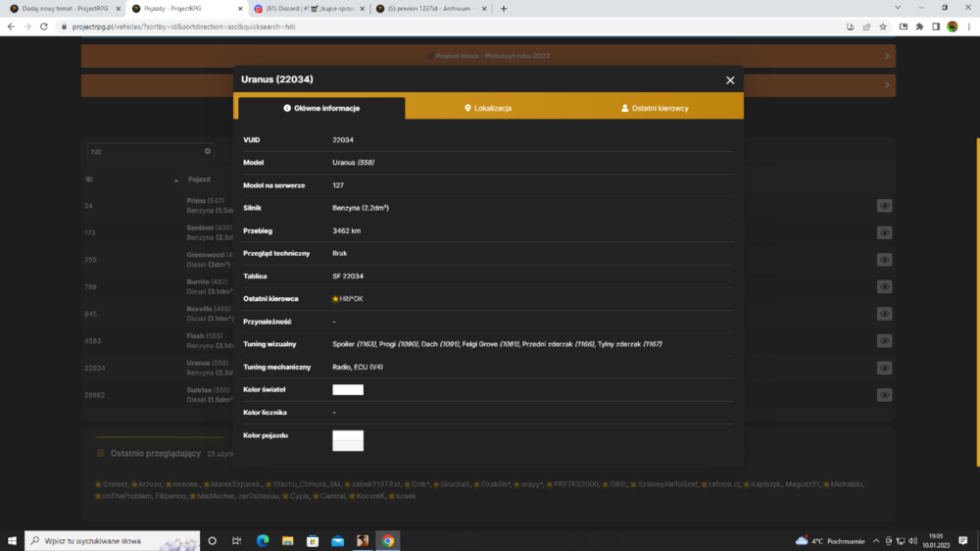Toggle eye icon for vehicle 28662 row
980x551 pixels.
point(884,395)
